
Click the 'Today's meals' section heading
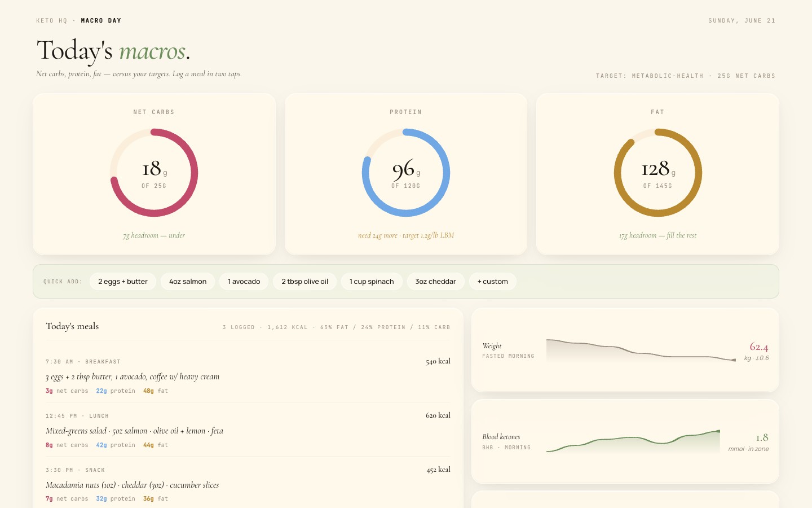(72, 326)
